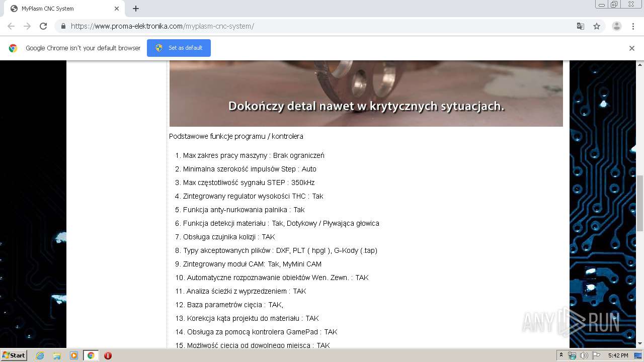Click the 5:42 PM clock
Screen dimensions: 644x362
(618, 355)
